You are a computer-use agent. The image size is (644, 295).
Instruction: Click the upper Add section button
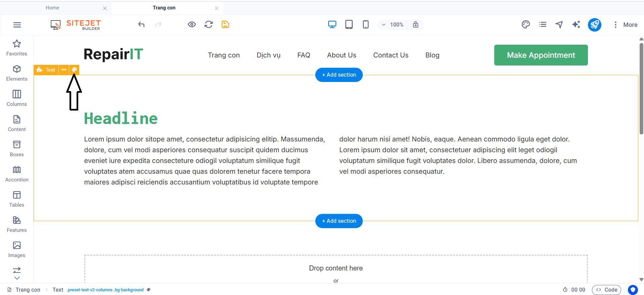(x=339, y=75)
